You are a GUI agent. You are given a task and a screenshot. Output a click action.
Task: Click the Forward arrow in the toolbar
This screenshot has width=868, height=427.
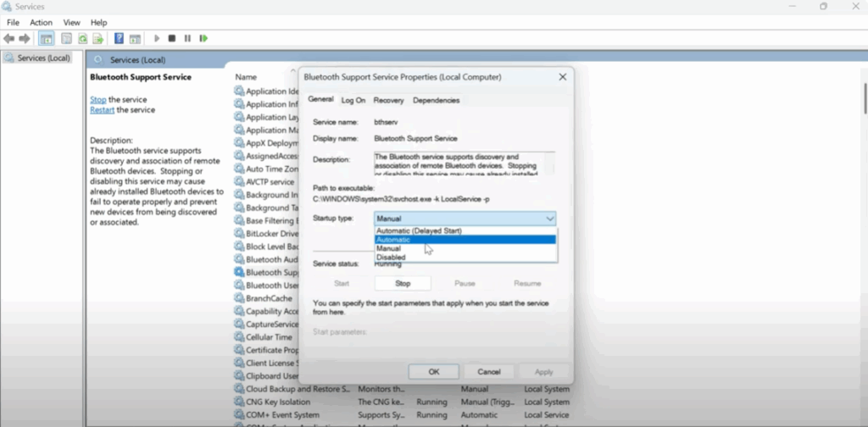25,38
